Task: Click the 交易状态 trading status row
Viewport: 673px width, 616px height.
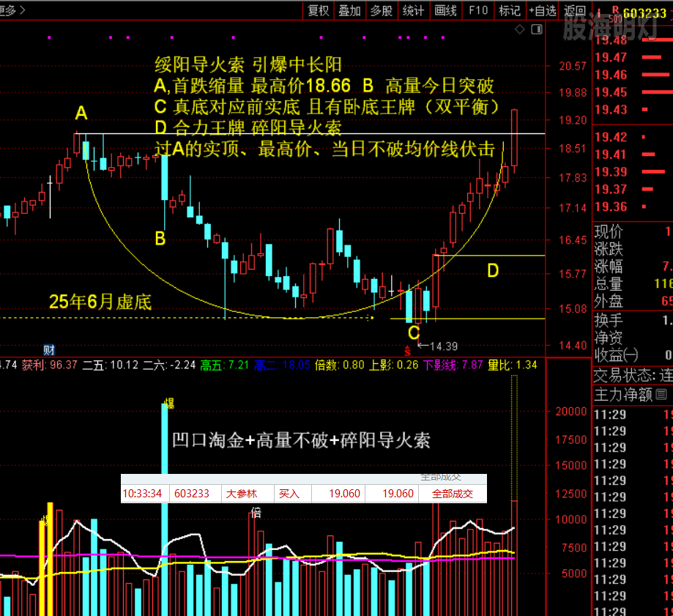Action: coord(633,376)
